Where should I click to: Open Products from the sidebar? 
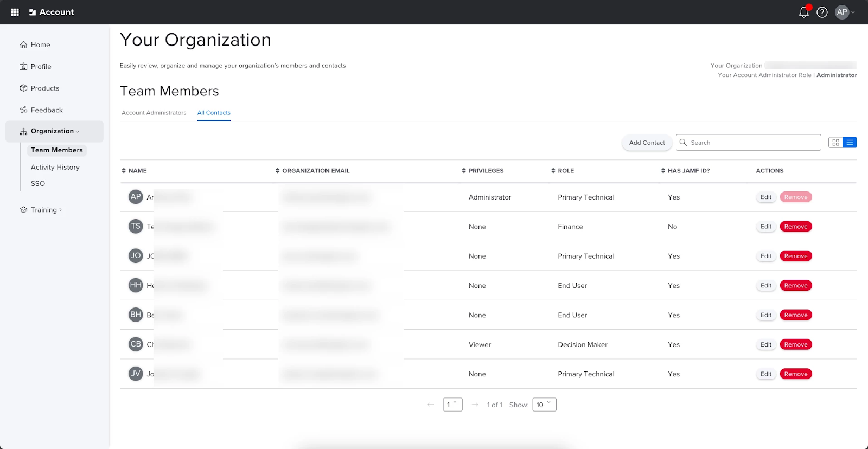[x=44, y=88]
